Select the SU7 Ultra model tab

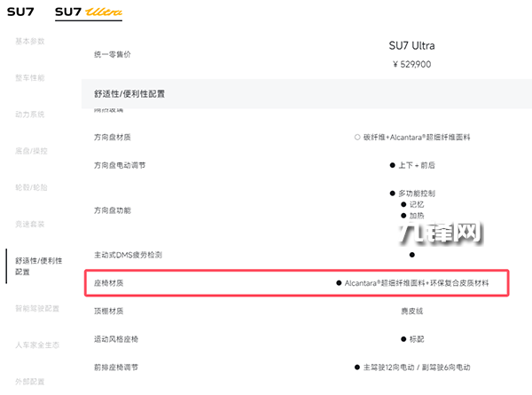point(88,12)
